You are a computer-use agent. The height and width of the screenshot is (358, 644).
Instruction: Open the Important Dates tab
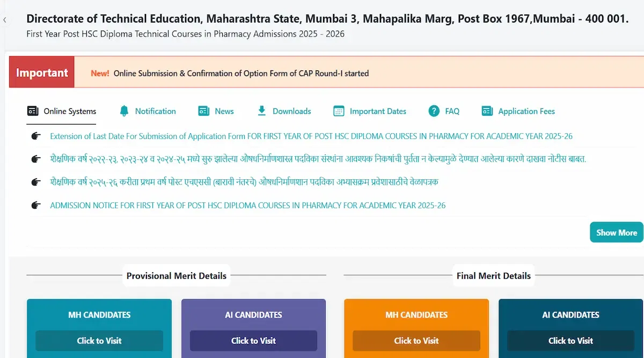pyautogui.click(x=378, y=111)
